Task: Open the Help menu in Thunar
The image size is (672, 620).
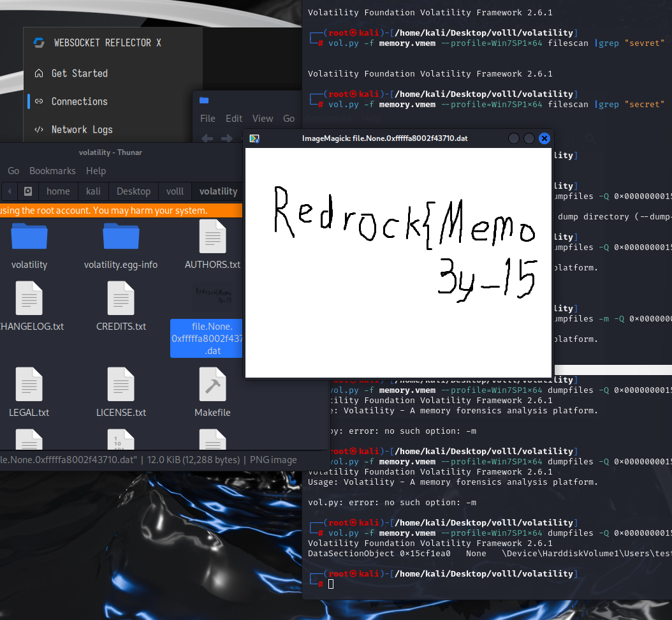Action: pos(96,171)
